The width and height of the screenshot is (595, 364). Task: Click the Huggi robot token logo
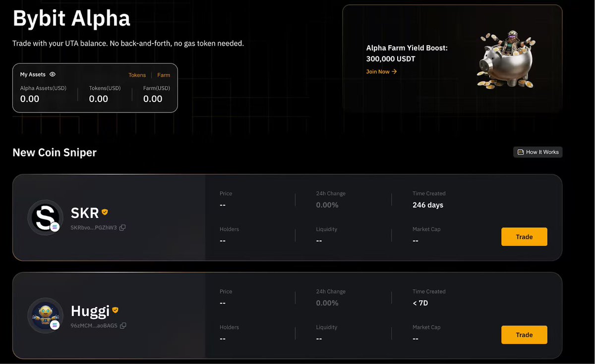click(45, 314)
